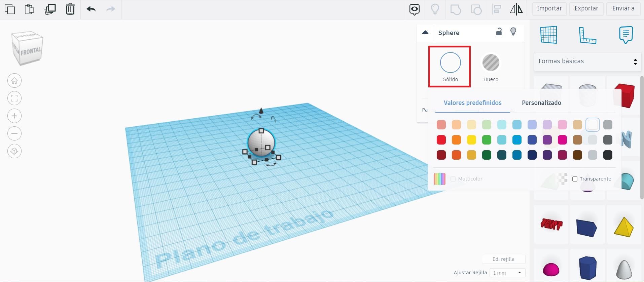The image size is (644, 282).
Task: Choose the bright green color swatch
Action: point(487,140)
